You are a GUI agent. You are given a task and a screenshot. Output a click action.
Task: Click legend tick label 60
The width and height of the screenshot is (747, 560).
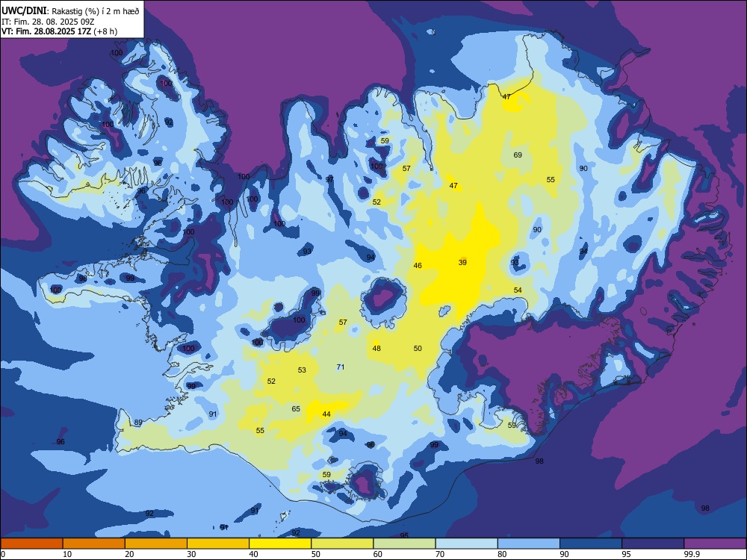click(x=378, y=554)
